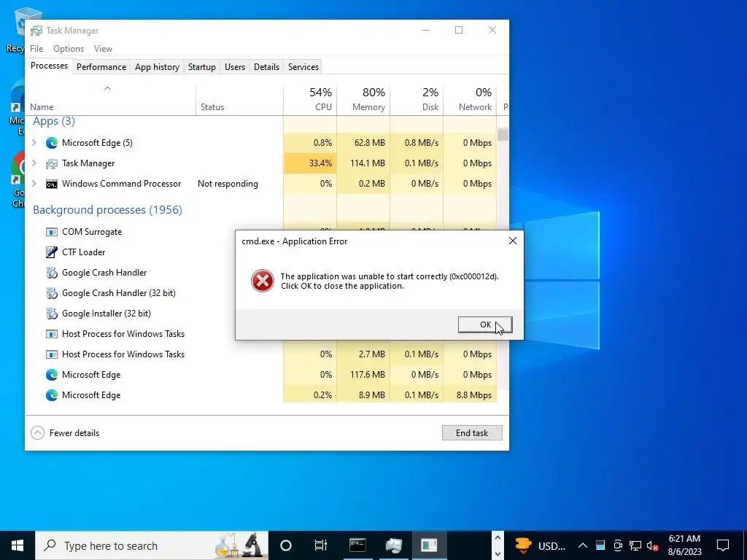747x560 pixels.
Task: Expand the Microsoft Edge (5) app group
Action: (x=34, y=142)
